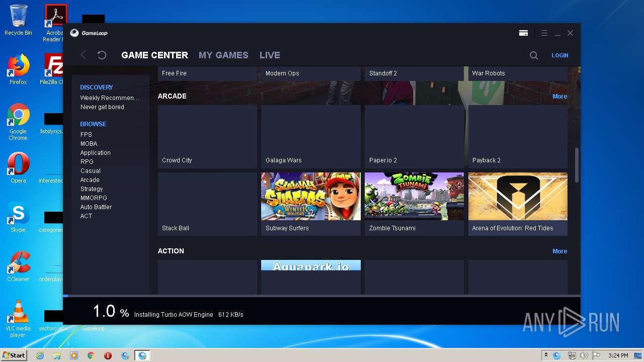Open Arena of Evolution: Red Tides card
This screenshot has height=362, width=644.
(518, 204)
